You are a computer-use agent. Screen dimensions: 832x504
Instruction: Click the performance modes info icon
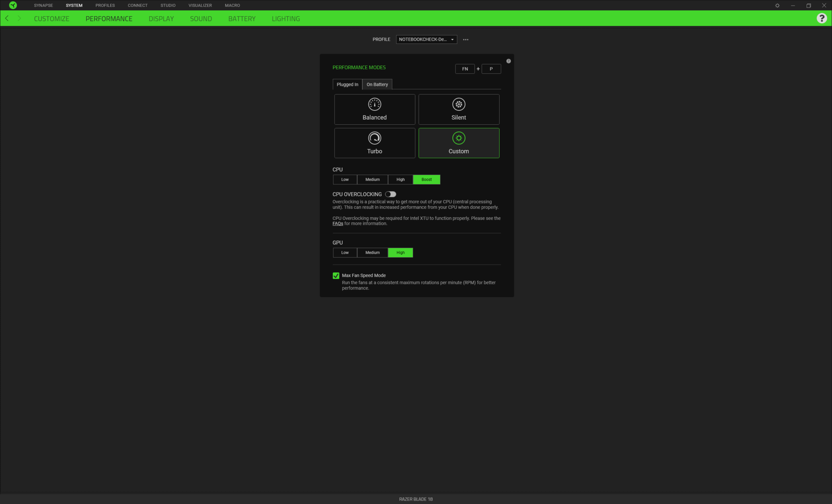coord(508,61)
